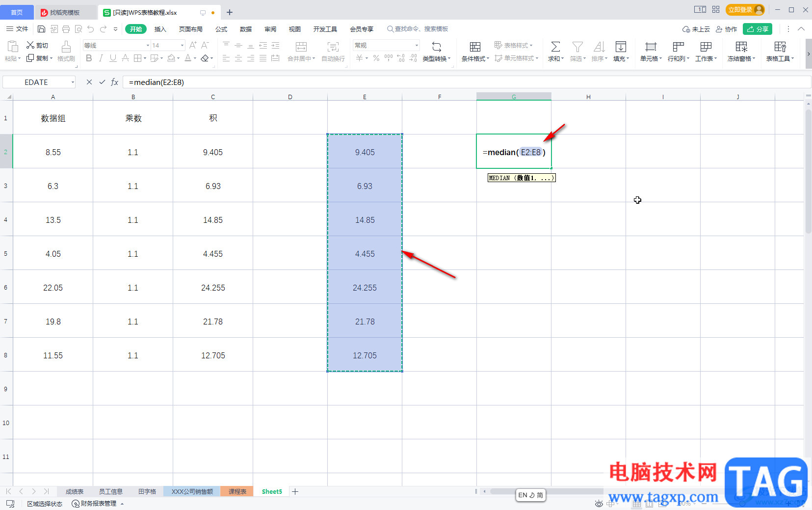
Task: Toggle center horizontal alignment
Action: 238,58
